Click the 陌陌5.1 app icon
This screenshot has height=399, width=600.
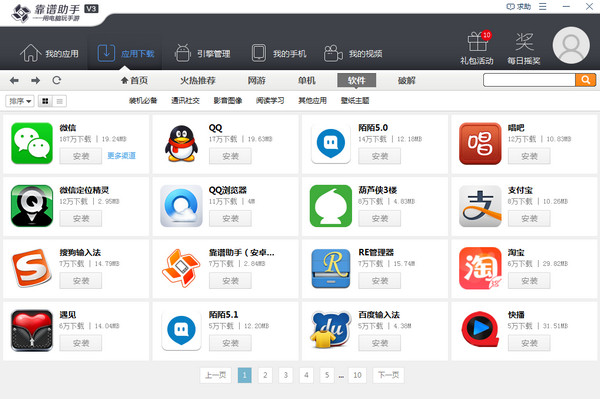(181, 331)
